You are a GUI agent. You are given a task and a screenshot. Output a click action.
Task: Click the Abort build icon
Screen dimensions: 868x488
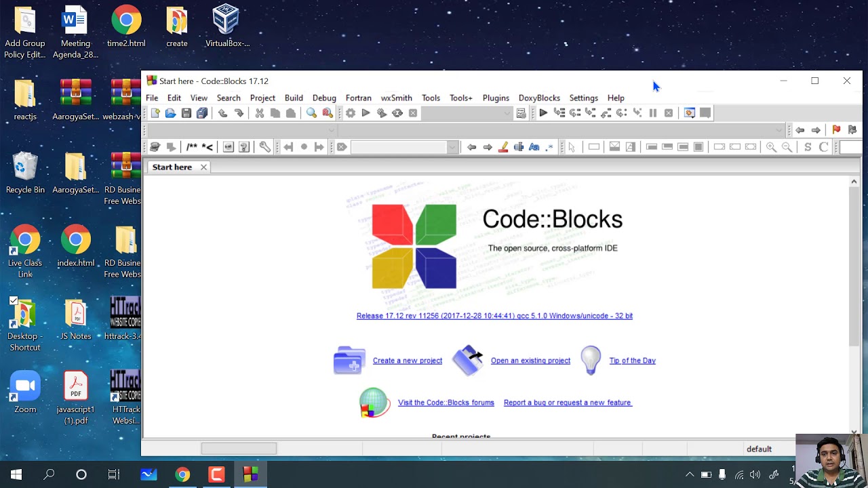pyautogui.click(x=413, y=113)
